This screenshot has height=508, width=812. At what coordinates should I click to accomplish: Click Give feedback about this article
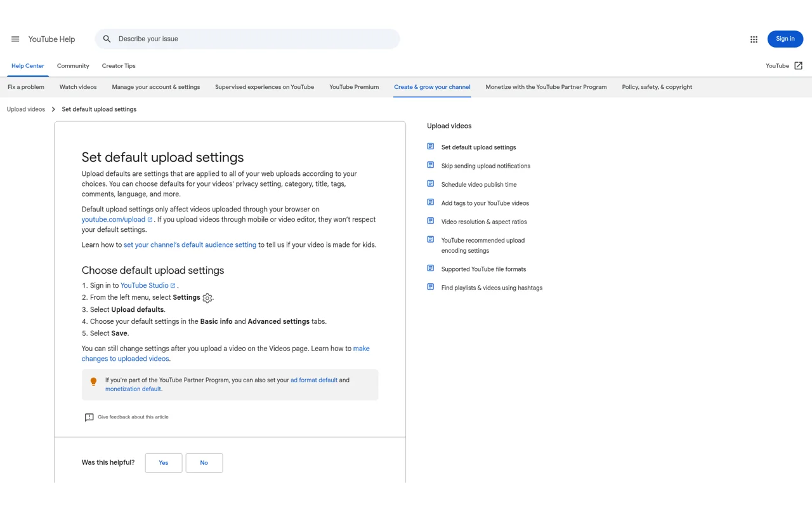133,417
